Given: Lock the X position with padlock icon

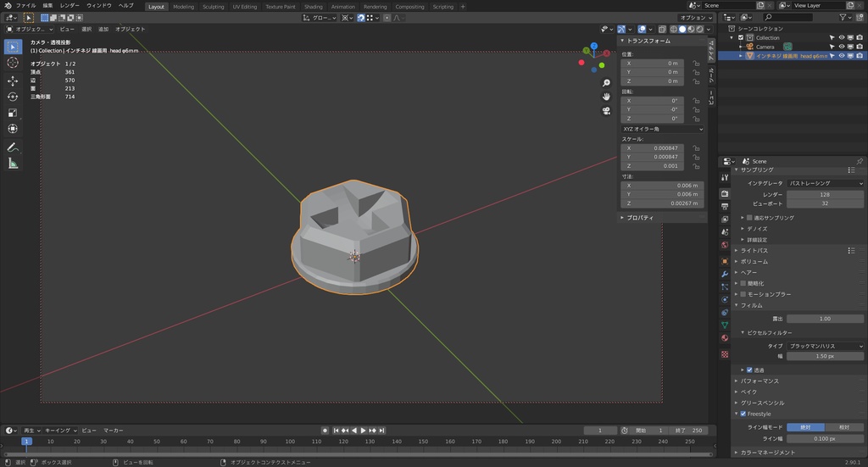Looking at the screenshot, I should point(695,64).
